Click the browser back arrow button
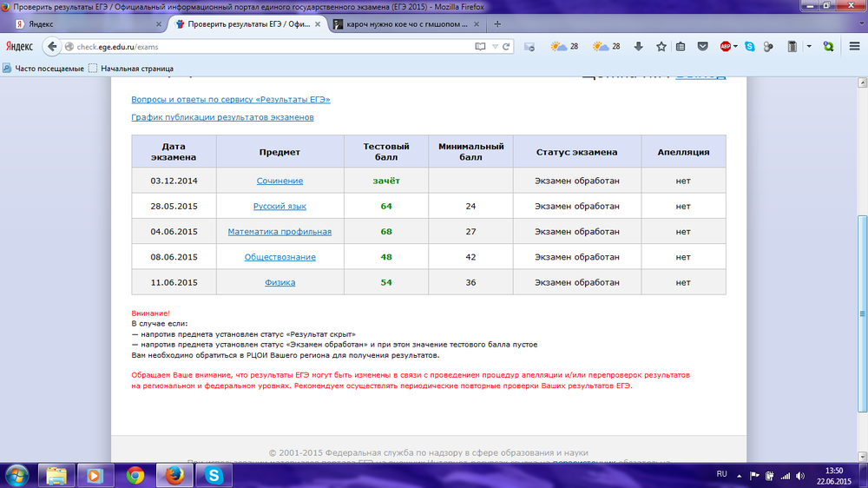Viewport: 868px width, 488px height. (x=52, y=46)
